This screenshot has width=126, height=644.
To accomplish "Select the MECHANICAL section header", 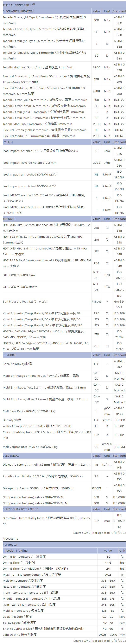I will [18, 11].
